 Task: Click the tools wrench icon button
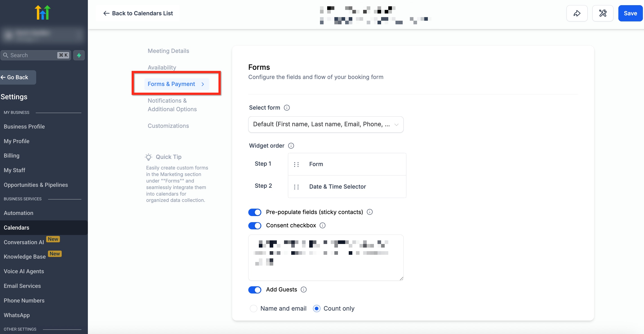pos(602,13)
